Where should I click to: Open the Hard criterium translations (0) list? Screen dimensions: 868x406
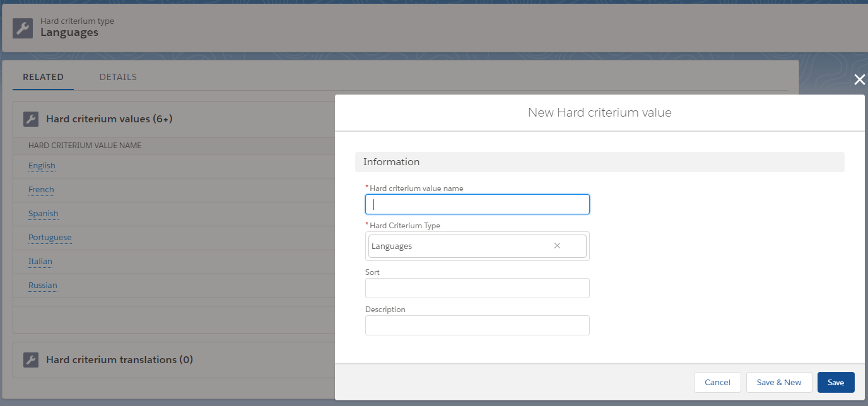point(119,360)
